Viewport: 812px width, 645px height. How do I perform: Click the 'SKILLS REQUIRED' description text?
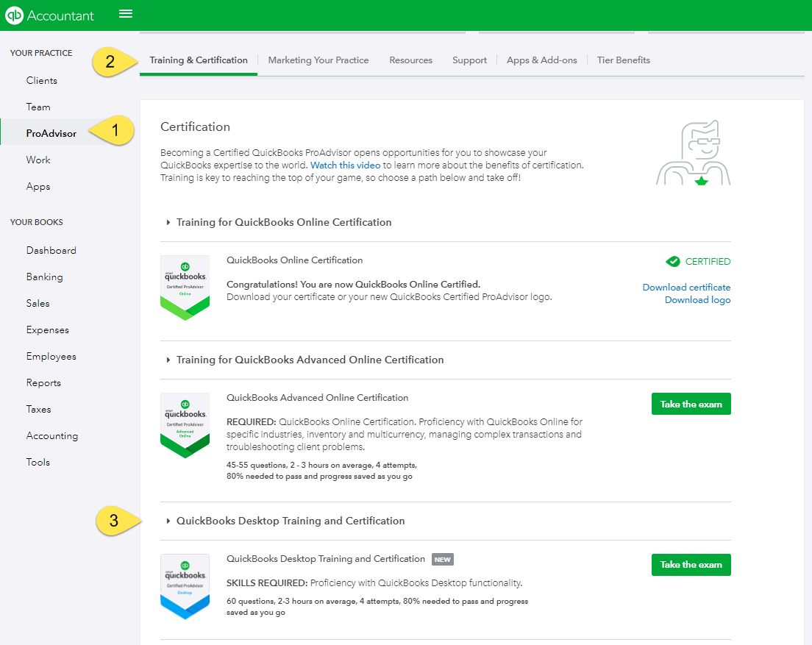[x=374, y=583]
